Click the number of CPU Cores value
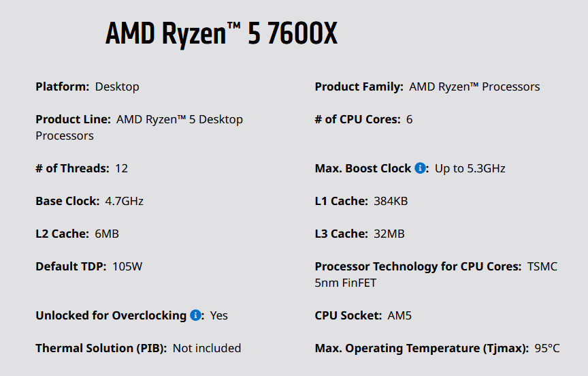588x376 pixels. click(x=409, y=119)
